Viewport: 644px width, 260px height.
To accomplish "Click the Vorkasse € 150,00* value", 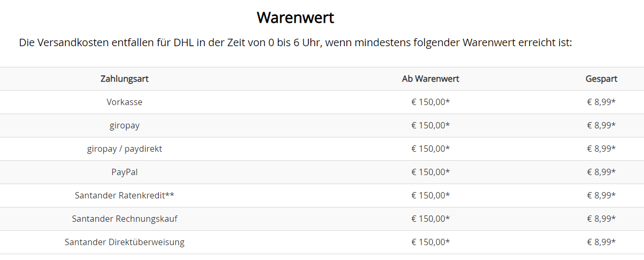I will (430, 102).
